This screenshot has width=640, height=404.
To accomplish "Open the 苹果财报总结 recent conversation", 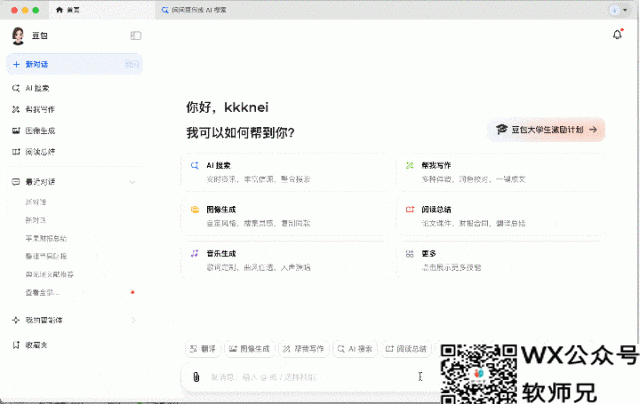I will (46, 238).
